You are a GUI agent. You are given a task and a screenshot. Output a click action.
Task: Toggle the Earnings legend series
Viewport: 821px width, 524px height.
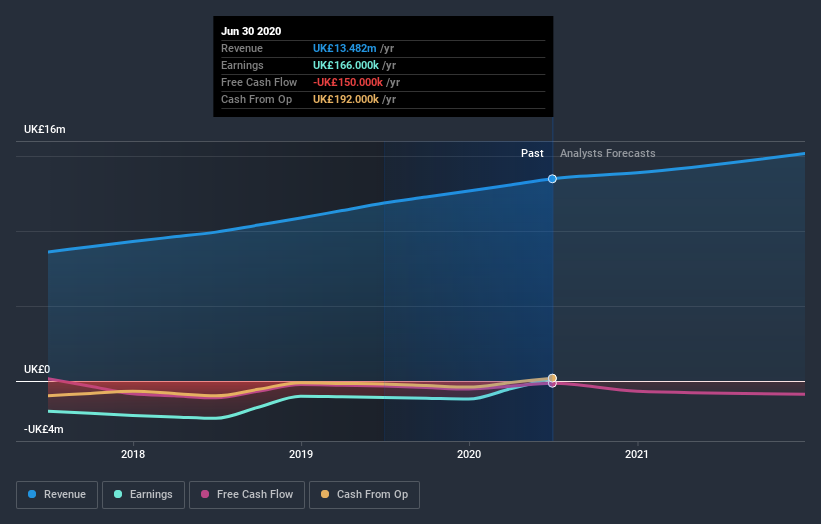143,495
